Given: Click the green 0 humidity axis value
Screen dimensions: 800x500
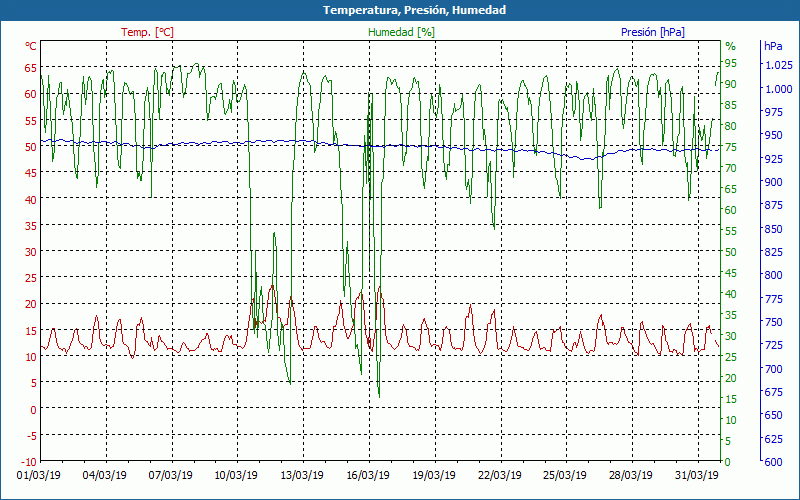Looking at the screenshot, I should 728,462.
